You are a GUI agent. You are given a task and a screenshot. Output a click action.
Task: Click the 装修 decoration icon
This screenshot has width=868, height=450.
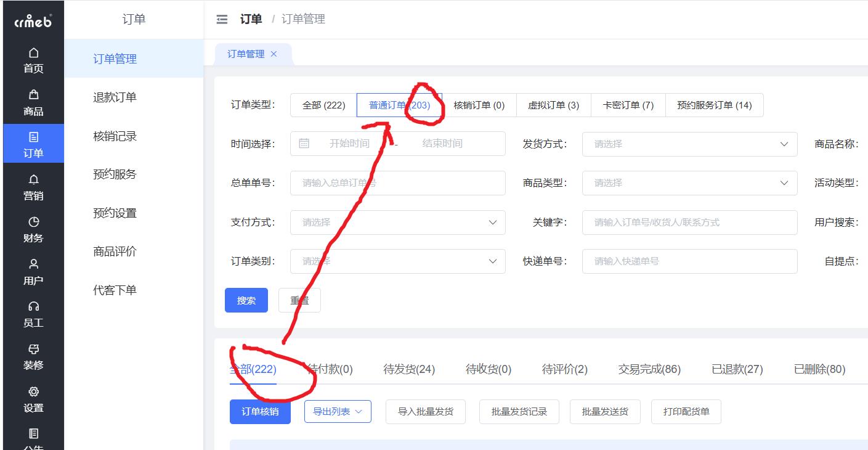[x=33, y=349]
